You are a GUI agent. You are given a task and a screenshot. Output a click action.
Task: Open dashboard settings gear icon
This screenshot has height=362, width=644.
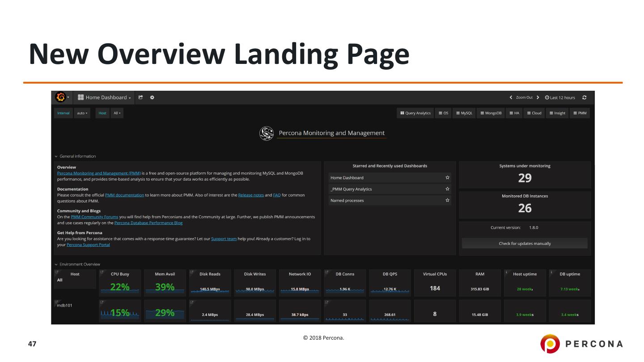coord(152,97)
